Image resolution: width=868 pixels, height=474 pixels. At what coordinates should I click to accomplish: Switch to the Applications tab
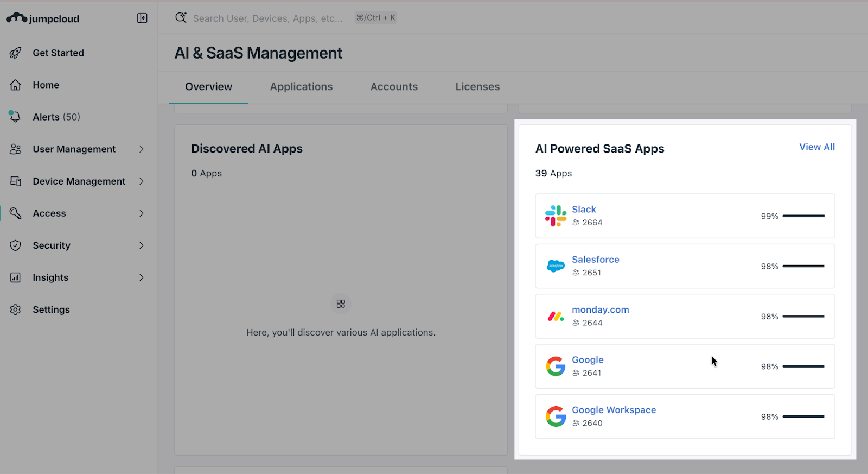[x=301, y=87]
